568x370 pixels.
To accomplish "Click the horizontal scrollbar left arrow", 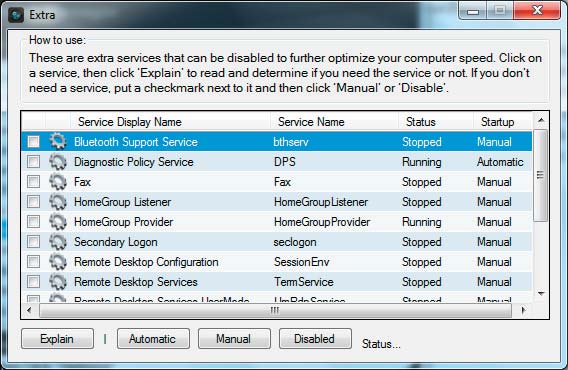I will tap(30, 310).
